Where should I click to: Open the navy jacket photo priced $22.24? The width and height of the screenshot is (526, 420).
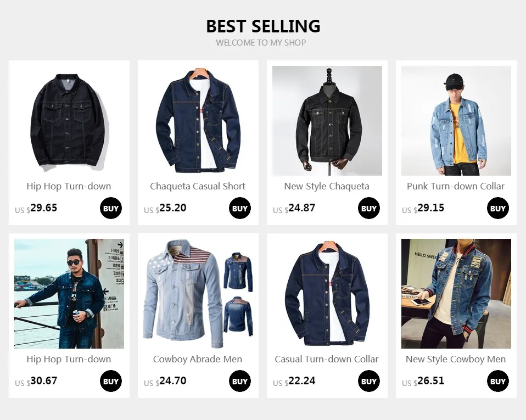(327, 294)
